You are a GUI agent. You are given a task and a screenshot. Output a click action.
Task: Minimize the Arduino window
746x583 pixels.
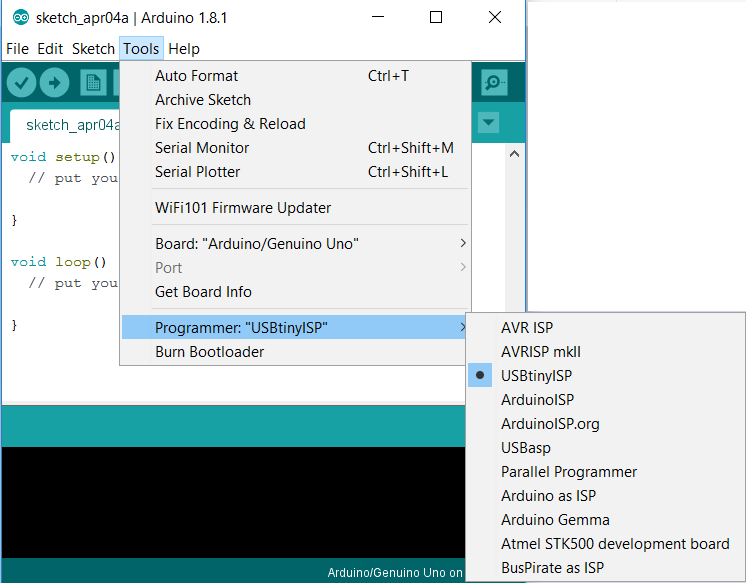point(378,17)
